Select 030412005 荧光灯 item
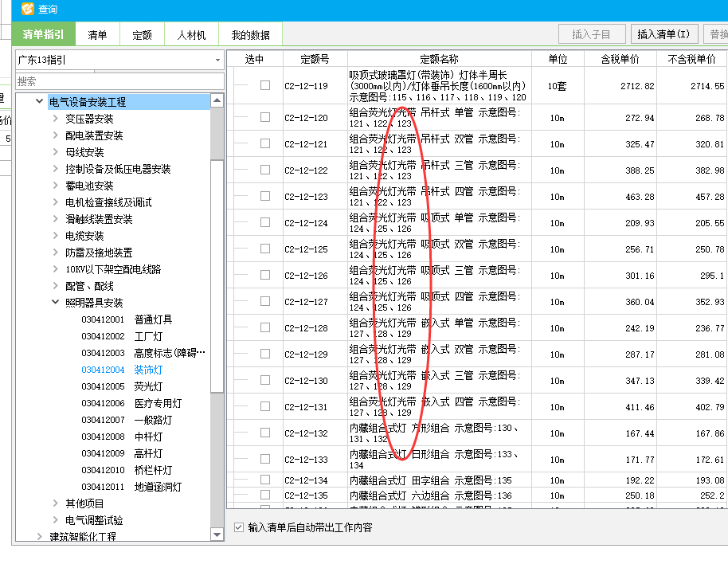The height and width of the screenshot is (564, 728). (x=122, y=386)
